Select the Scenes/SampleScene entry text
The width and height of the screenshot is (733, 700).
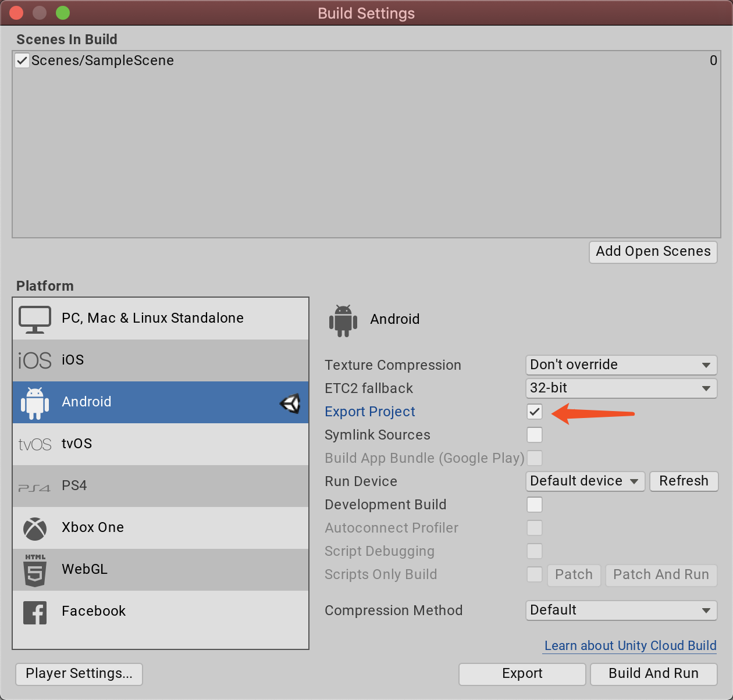(x=102, y=60)
